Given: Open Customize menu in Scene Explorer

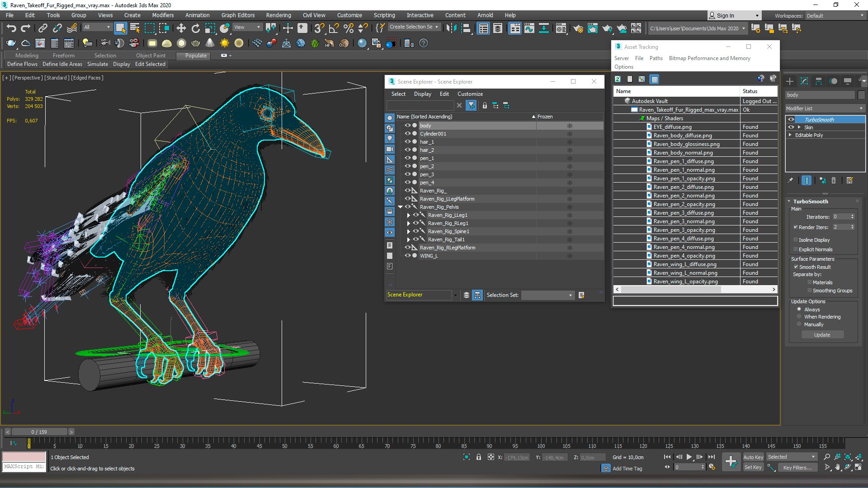Looking at the screenshot, I should coord(470,94).
